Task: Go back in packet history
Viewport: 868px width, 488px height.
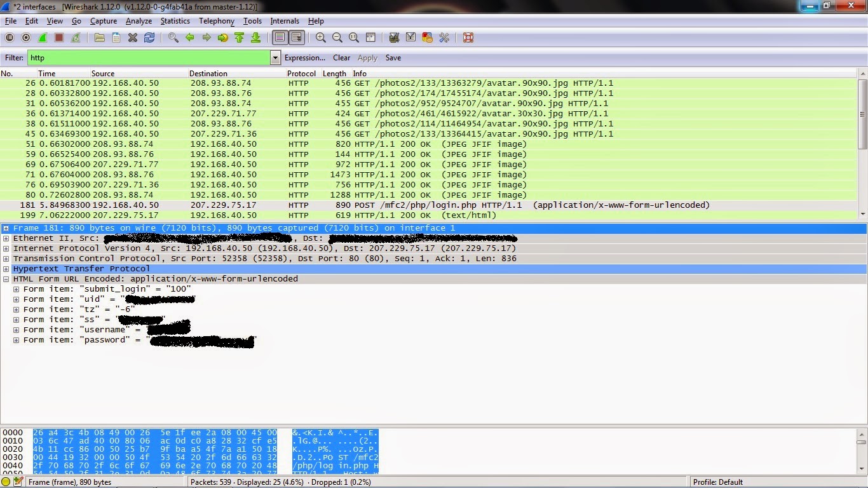Action: (x=190, y=38)
